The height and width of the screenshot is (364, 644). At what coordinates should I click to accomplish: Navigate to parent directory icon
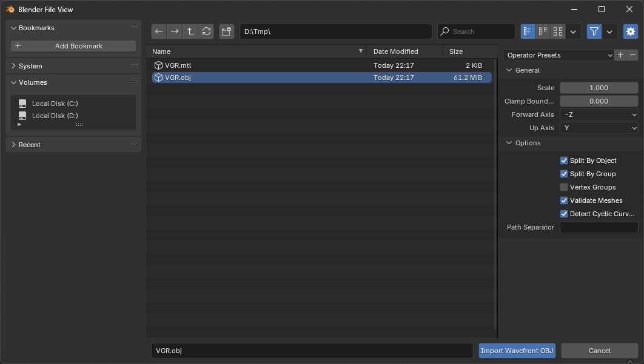tap(190, 31)
